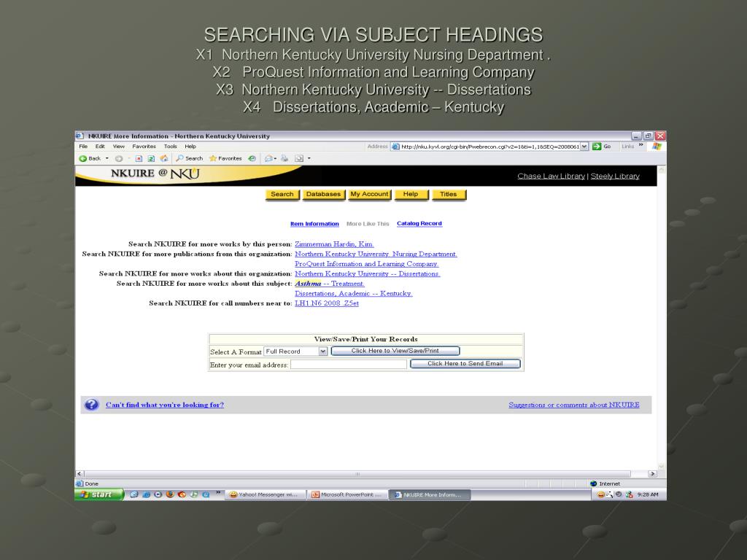Click the Firefox quick launch icon
The image size is (747, 560).
(170, 495)
